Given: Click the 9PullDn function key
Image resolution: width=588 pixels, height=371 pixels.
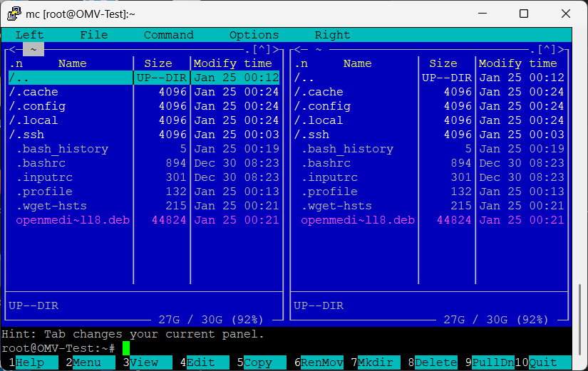Looking at the screenshot, I should 490,362.
